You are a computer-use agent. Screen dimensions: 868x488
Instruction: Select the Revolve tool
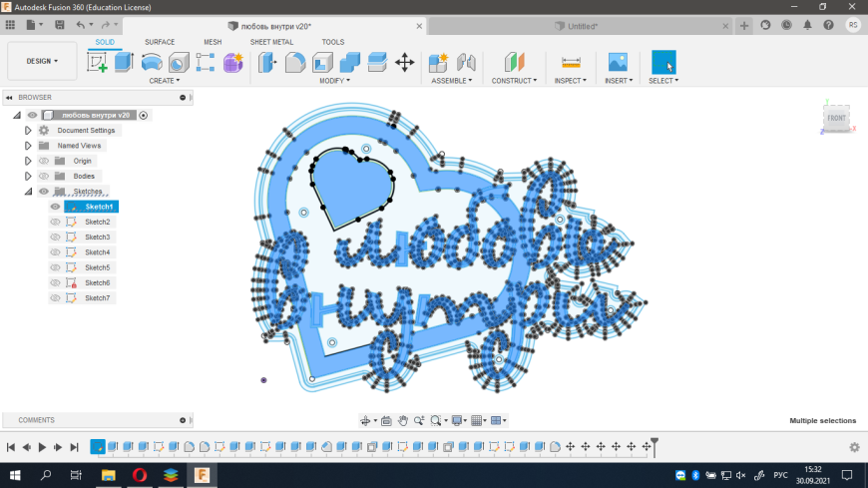151,62
